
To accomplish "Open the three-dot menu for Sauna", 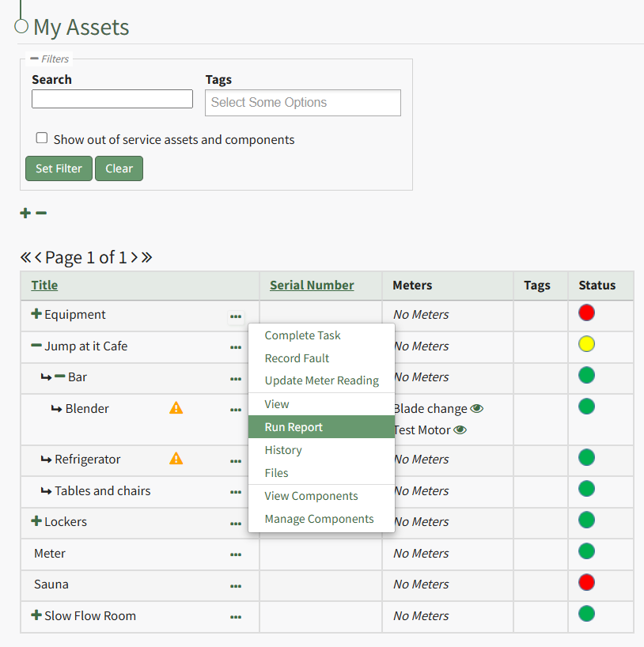I will pos(236,586).
